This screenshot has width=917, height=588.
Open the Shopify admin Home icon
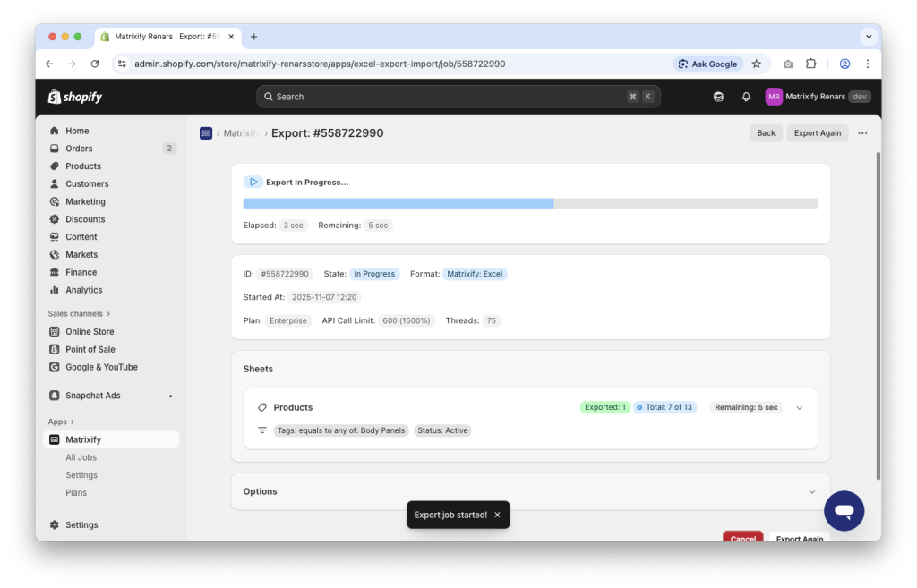56,130
